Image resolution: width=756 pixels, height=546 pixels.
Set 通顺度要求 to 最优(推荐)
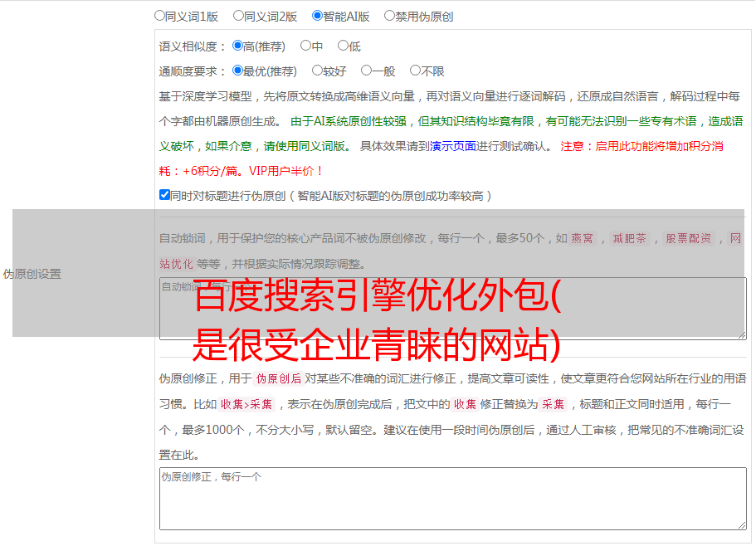coord(237,71)
